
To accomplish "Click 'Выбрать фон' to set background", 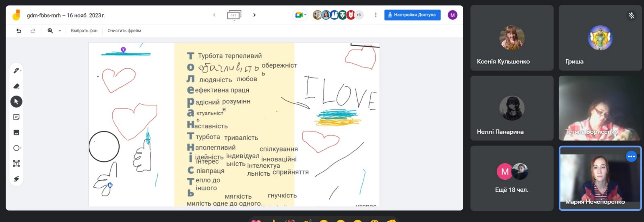I will pos(84,31).
